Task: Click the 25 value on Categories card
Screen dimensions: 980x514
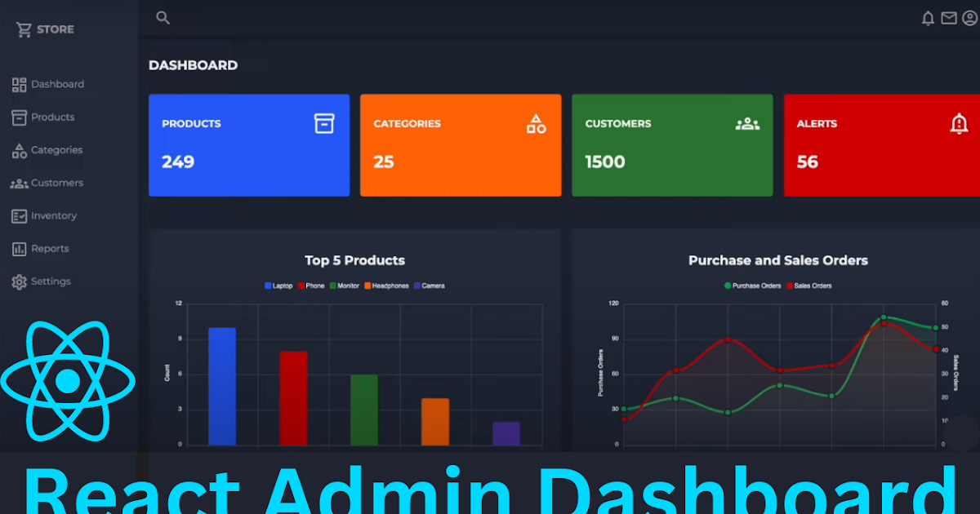Action: 384,162
